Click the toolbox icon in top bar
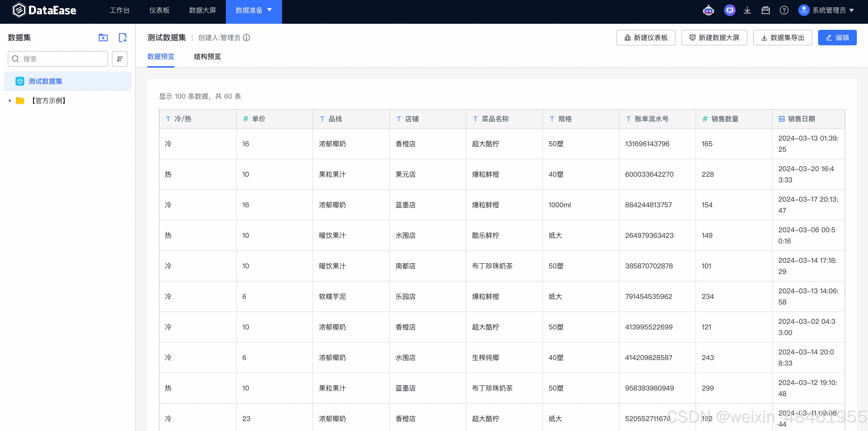The image size is (868, 431). [765, 10]
